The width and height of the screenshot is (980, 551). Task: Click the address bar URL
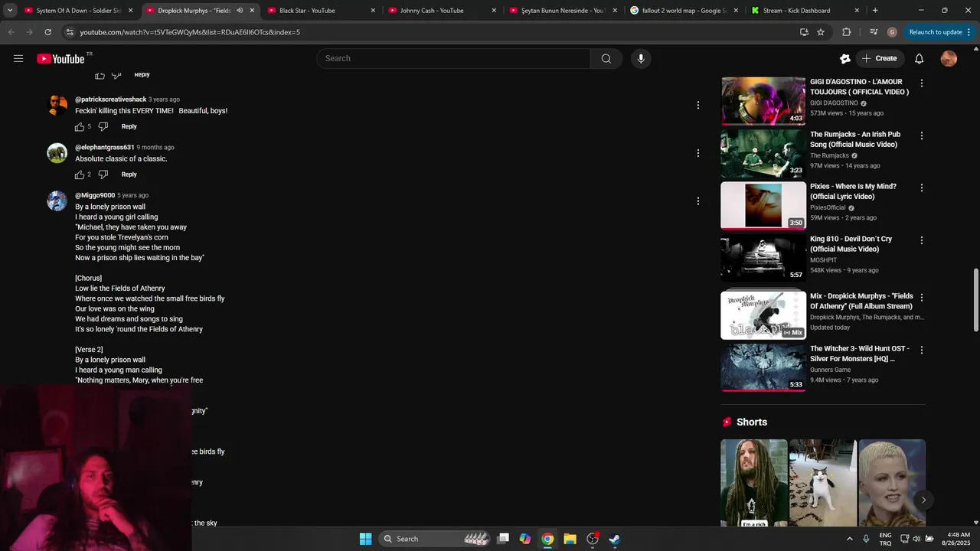[190, 32]
